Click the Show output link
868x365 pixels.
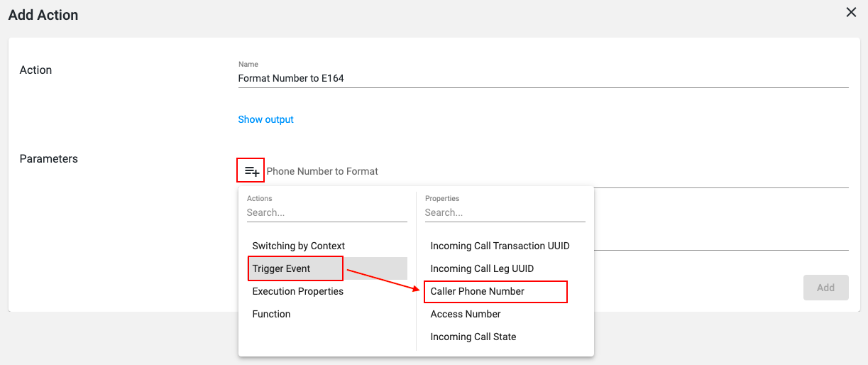click(x=265, y=119)
